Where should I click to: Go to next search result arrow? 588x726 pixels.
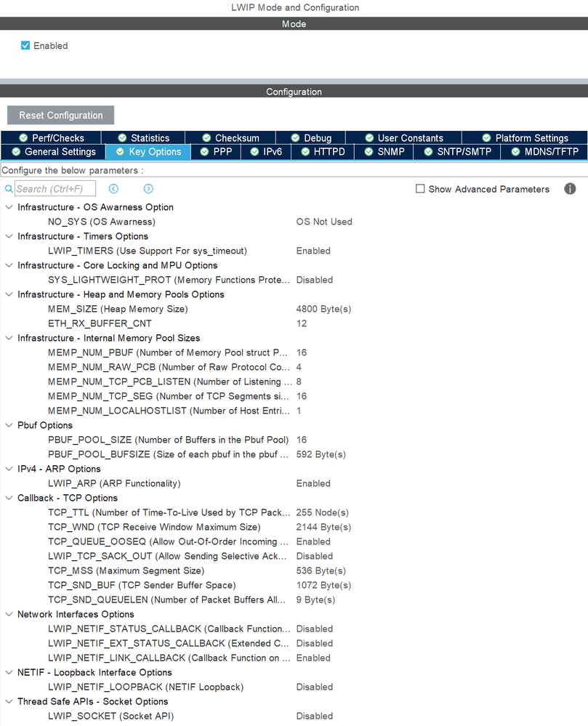pyautogui.click(x=148, y=189)
